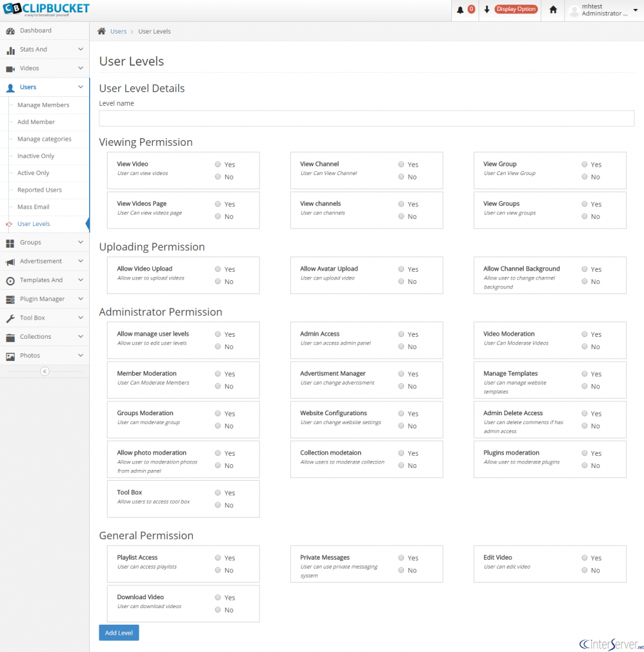This screenshot has height=652, width=644.
Task: Select Yes for Download Video
Action: click(218, 597)
